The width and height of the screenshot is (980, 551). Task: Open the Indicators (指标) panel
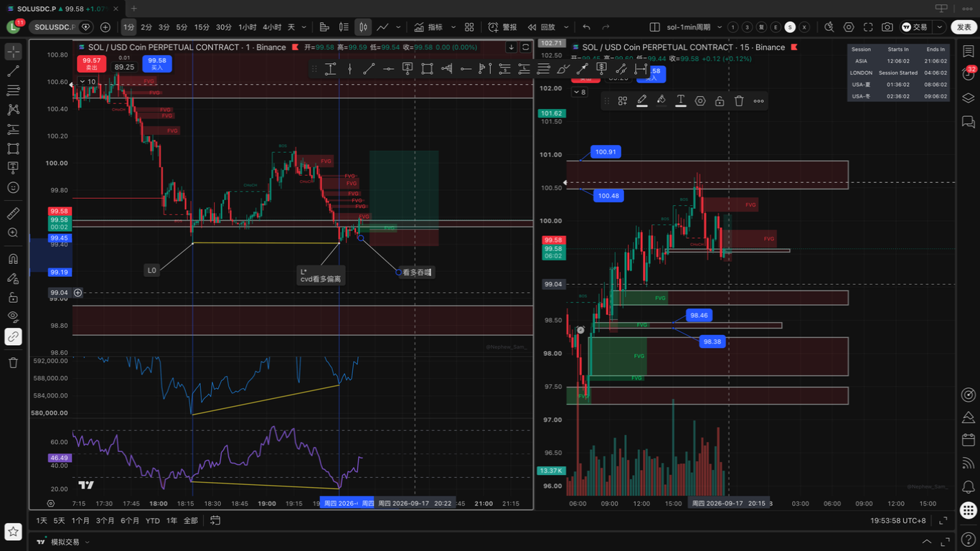click(428, 27)
